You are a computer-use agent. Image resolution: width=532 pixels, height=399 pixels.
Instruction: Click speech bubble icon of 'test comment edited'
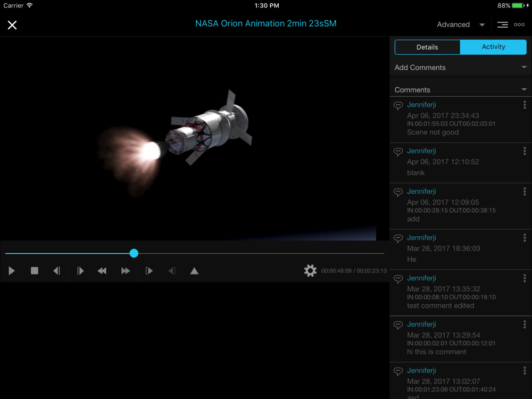[398, 279]
